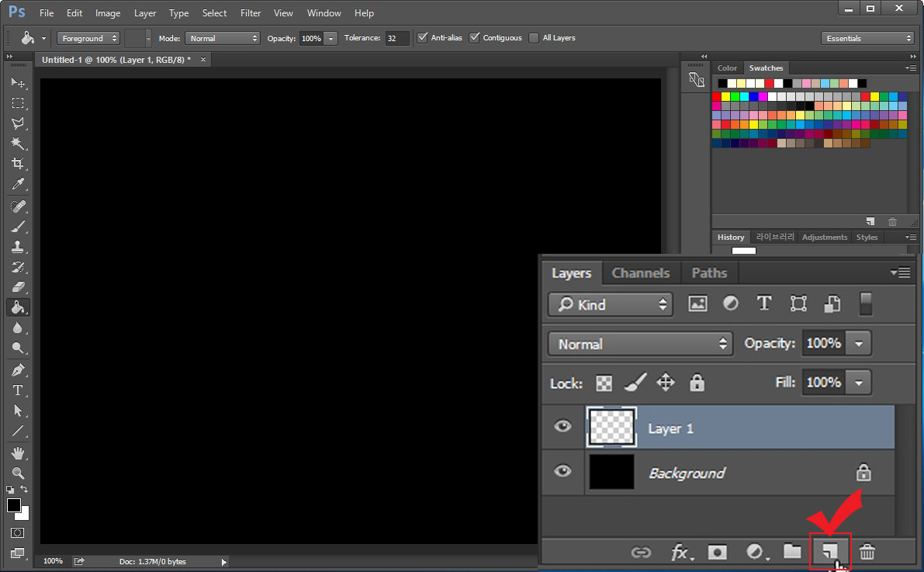
Task: Select the Paint Bucket tool
Action: coord(18,307)
